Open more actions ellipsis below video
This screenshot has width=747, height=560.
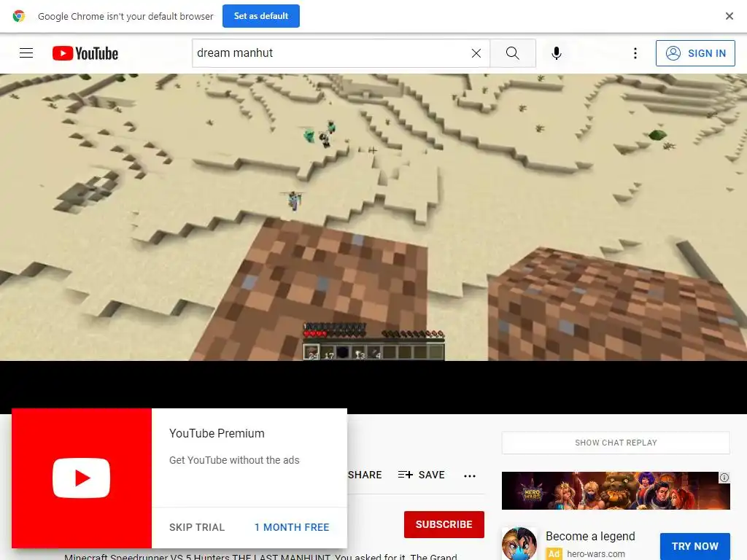tap(470, 475)
